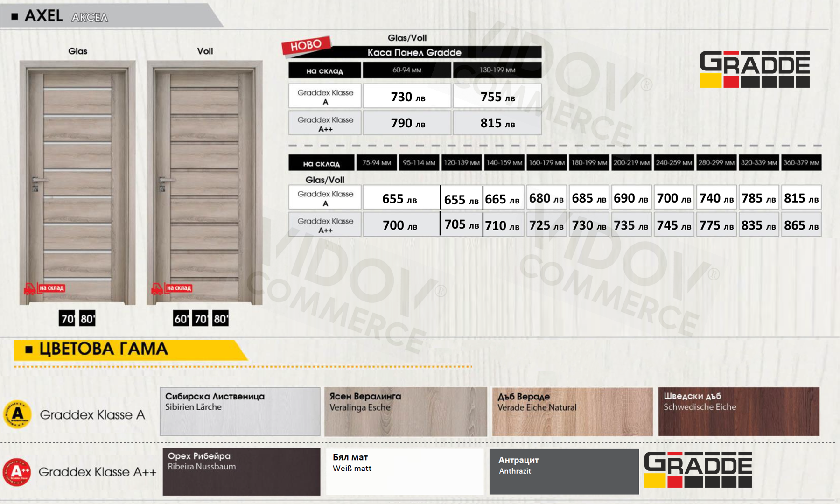Click the 790 лв price cell
Screen dimensions: 840x504
407,123
